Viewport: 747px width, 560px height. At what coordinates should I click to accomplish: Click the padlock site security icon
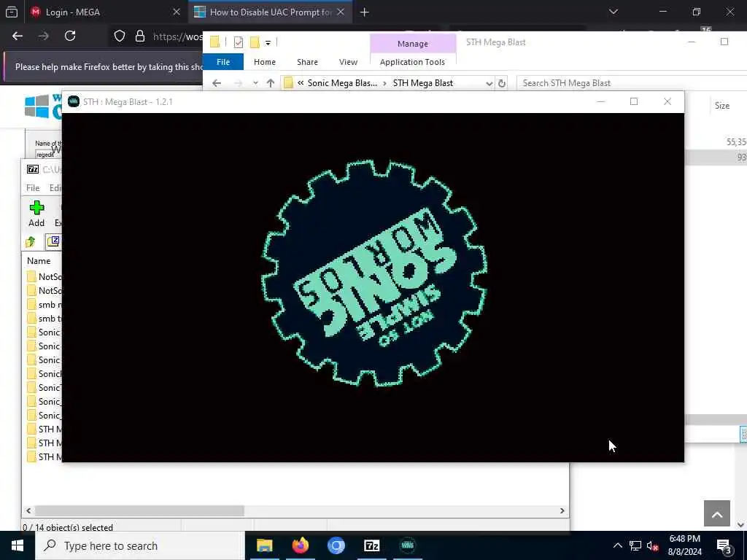140,36
